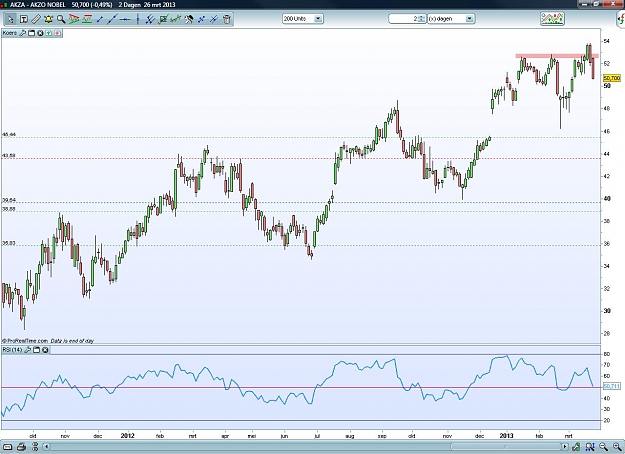Screen dimensions: 625x454
Task: Select the support-resistance channel tool
Action: pyautogui.click(x=87, y=19)
